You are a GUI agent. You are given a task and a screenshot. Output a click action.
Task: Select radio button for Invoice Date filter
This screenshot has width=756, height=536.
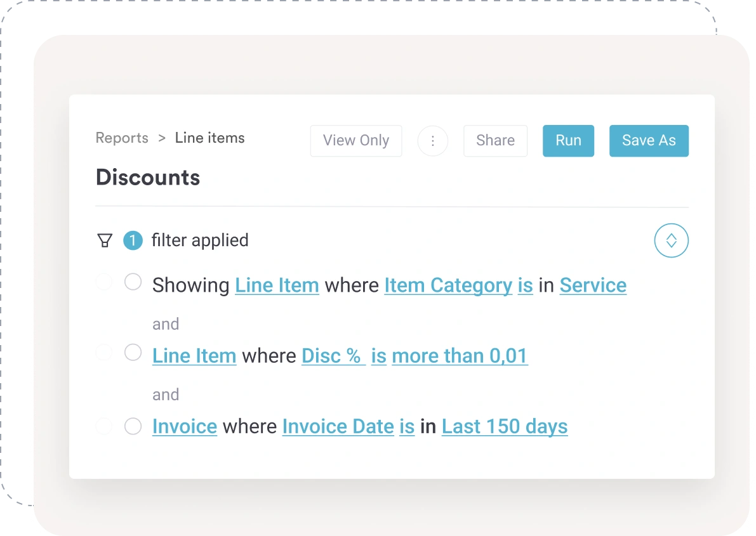pyautogui.click(x=133, y=426)
